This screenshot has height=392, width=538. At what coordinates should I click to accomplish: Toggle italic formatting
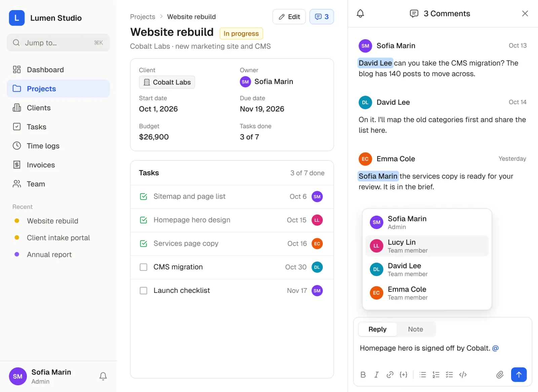[377, 375]
